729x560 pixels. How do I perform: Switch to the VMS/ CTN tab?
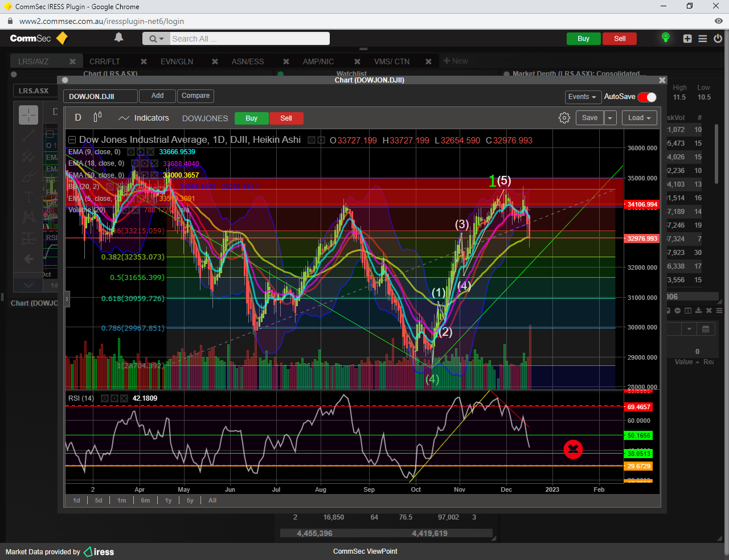[x=392, y=61]
